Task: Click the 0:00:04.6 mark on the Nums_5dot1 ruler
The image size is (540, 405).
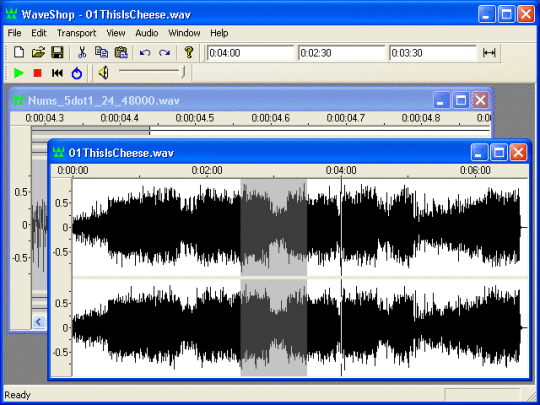Action: pyautogui.click(x=270, y=118)
